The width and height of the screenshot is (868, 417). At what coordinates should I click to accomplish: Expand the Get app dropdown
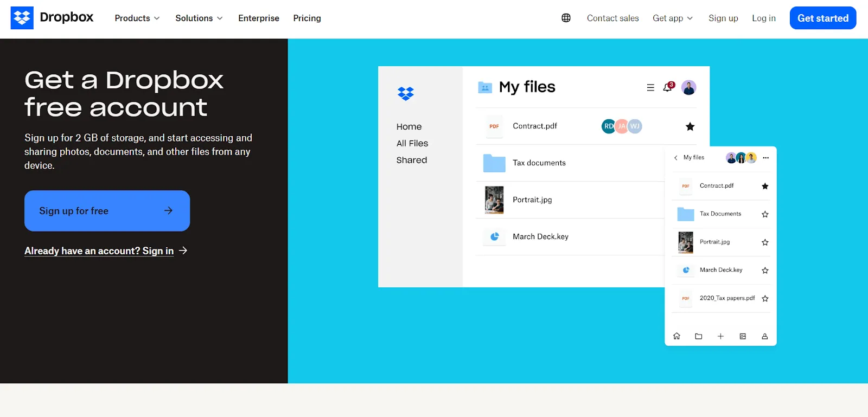(x=673, y=18)
